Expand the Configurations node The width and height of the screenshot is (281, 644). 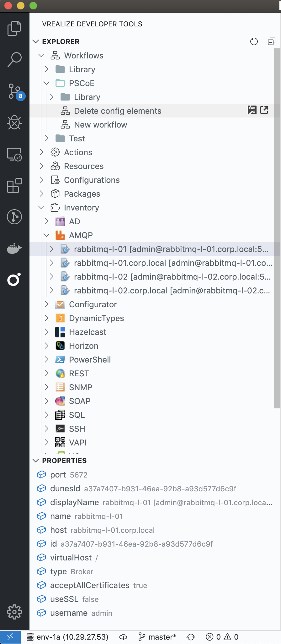[41, 180]
